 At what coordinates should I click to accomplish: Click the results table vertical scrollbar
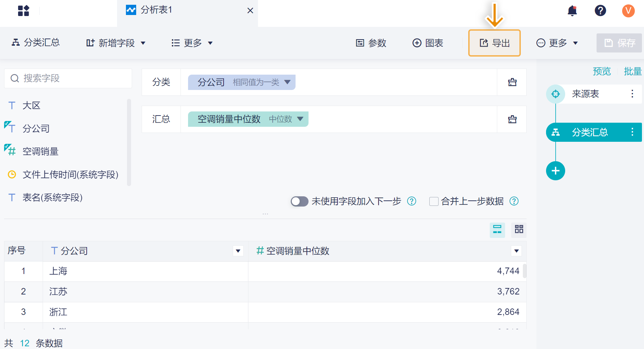pyautogui.click(x=525, y=271)
